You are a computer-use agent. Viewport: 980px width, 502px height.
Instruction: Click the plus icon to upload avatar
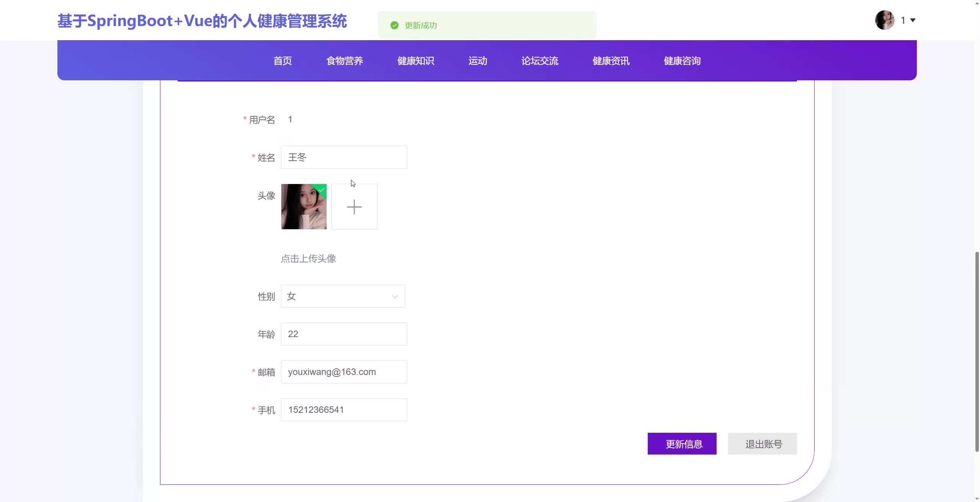point(354,207)
